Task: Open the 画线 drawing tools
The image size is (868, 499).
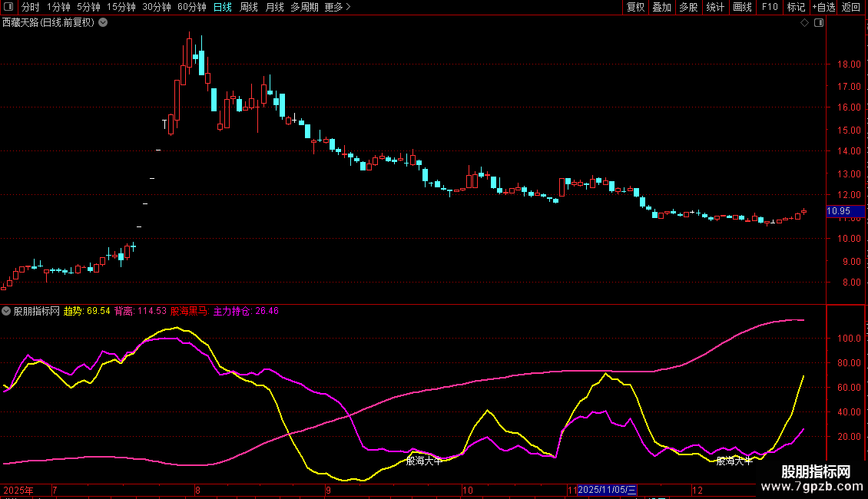Action: point(742,7)
